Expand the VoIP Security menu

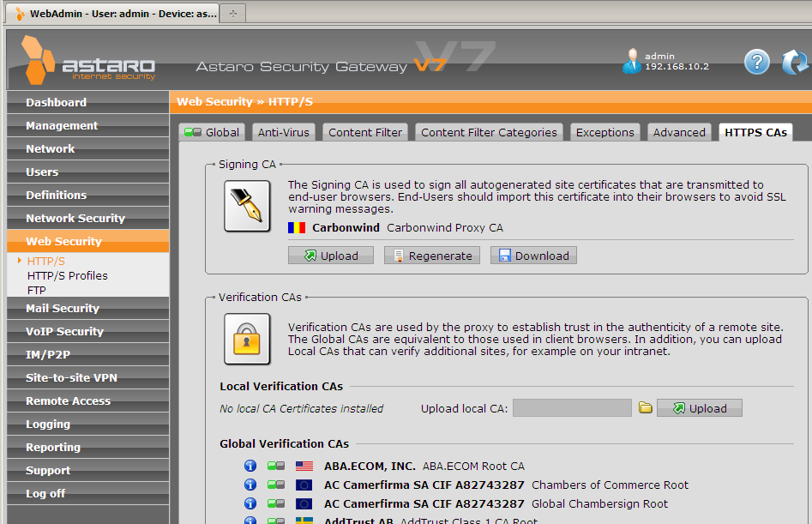click(88, 331)
